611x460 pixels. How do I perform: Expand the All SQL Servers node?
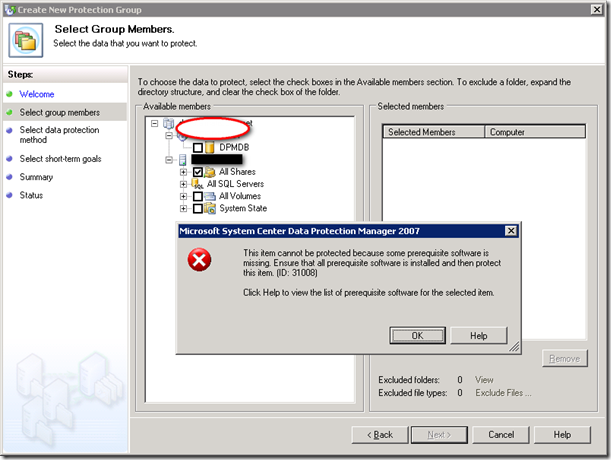click(x=183, y=184)
